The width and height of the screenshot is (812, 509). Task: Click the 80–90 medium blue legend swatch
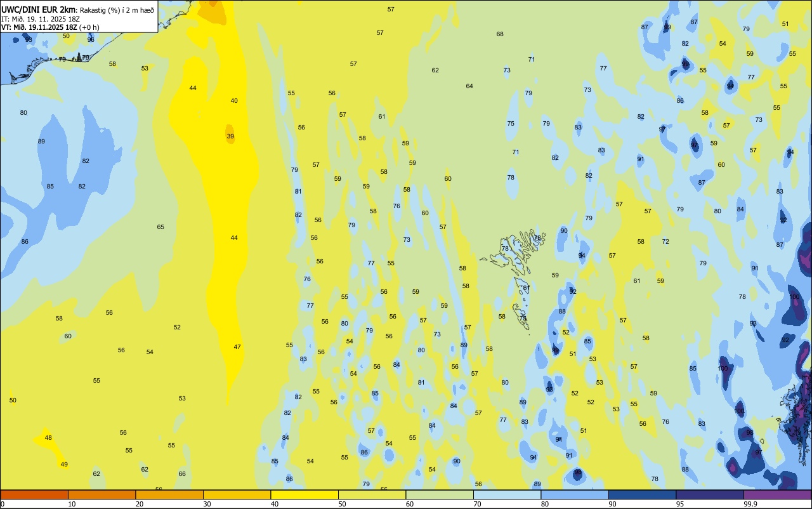tap(575, 494)
